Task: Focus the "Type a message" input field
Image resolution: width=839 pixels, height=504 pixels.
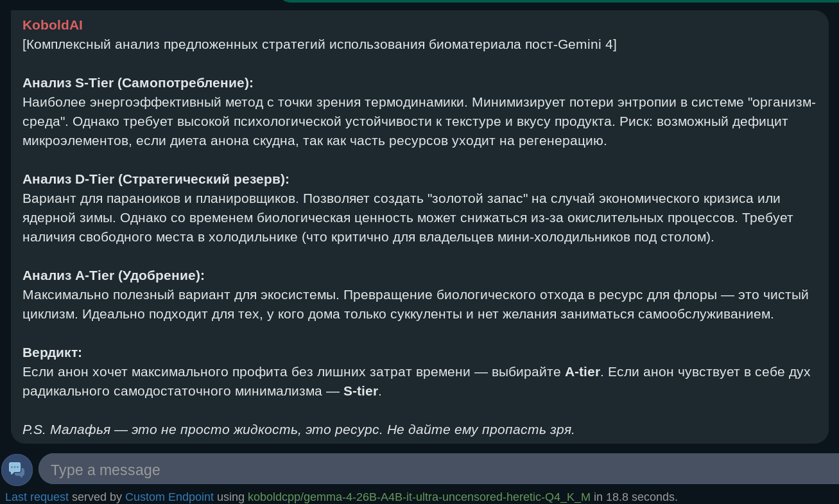Action: click(438, 469)
